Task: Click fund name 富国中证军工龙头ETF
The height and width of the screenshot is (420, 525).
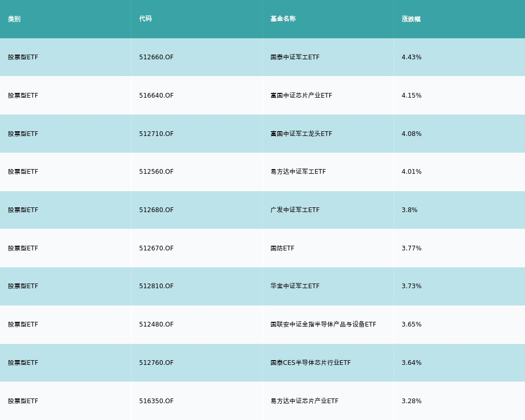Action: click(x=301, y=134)
